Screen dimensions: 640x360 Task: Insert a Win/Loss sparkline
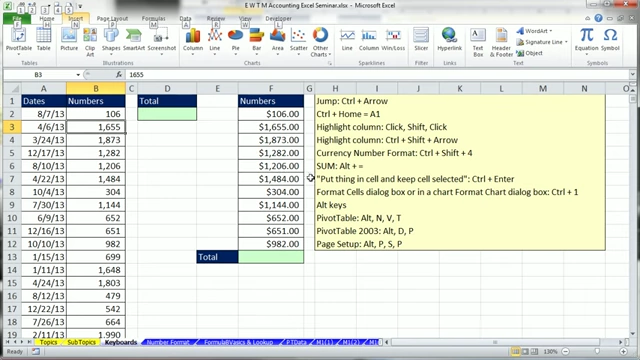[x=393, y=40]
